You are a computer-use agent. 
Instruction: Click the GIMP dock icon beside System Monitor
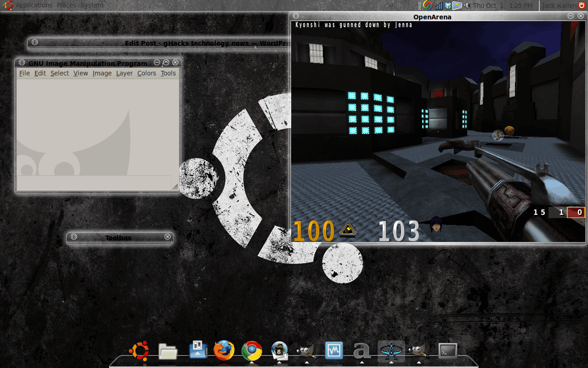click(x=306, y=351)
